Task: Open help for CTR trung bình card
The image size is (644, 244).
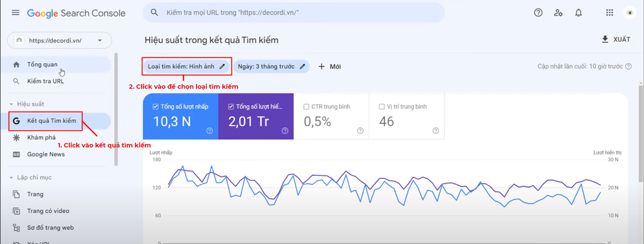Action: (360, 131)
